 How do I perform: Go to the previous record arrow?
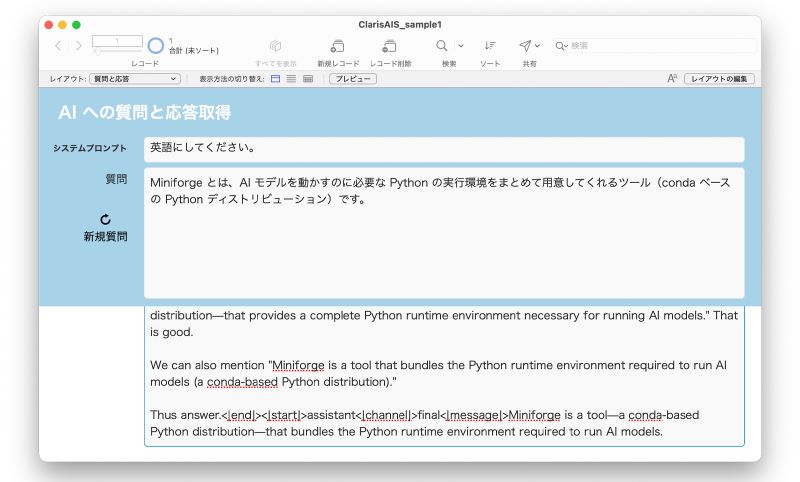58,46
